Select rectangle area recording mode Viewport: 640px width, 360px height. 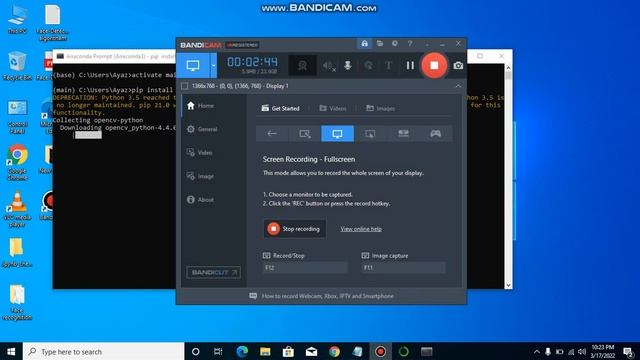click(x=305, y=133)
